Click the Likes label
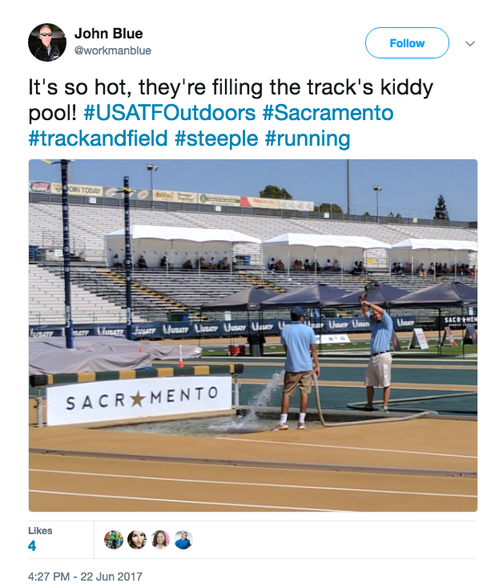The height and width of the screenshot is (587, 499). click(x=40, y=530)
